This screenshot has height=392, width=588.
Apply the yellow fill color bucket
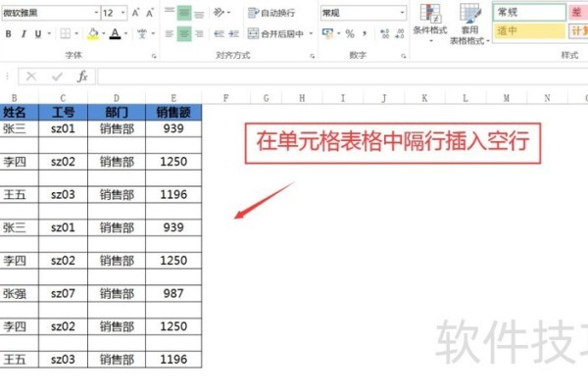[x=93, y=33]
